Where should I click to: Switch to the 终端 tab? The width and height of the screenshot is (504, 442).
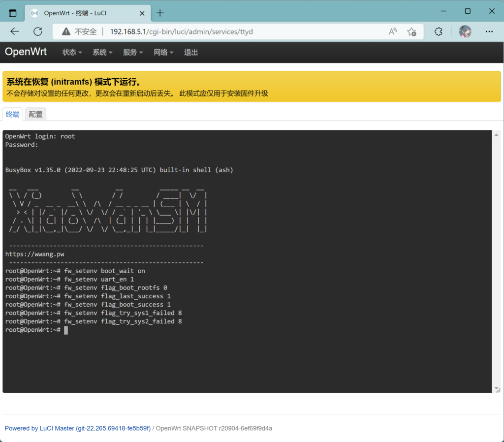click(x=12, y=114)
